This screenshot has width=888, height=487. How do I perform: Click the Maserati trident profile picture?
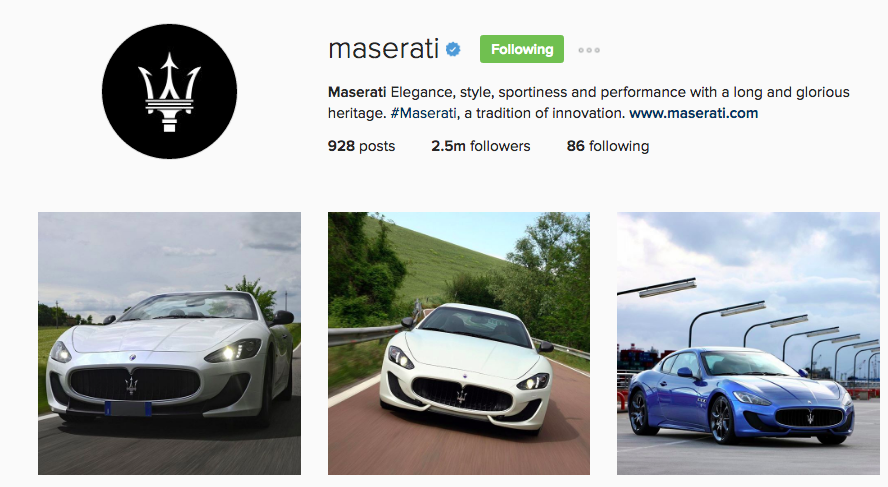[x=169, y=92]
